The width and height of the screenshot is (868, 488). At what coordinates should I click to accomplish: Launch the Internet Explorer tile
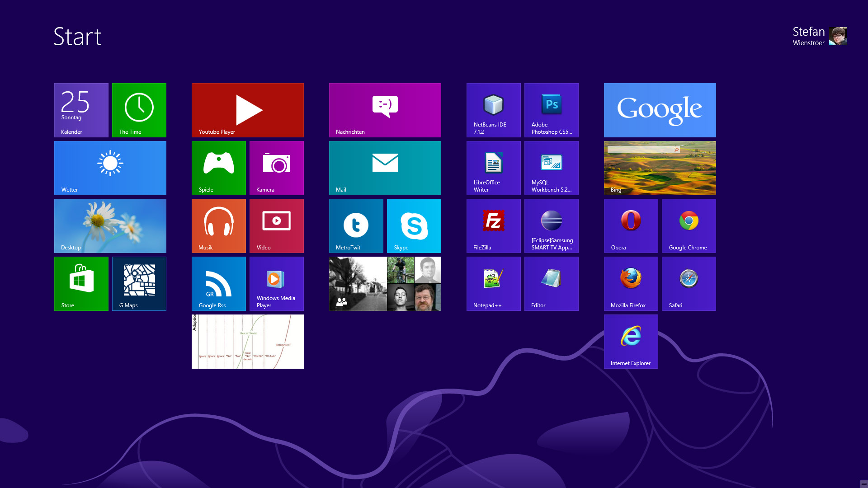click(x=631, y=342)
